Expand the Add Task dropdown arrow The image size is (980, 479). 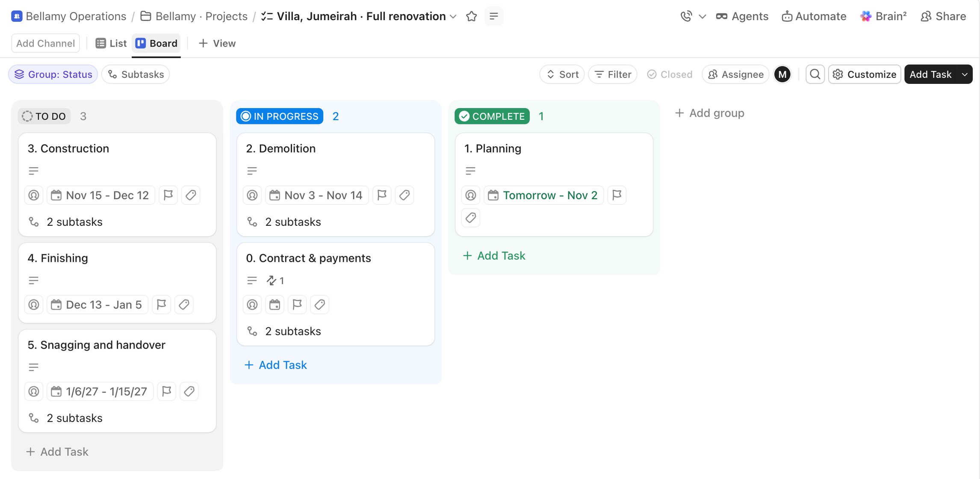coord(965,74)
